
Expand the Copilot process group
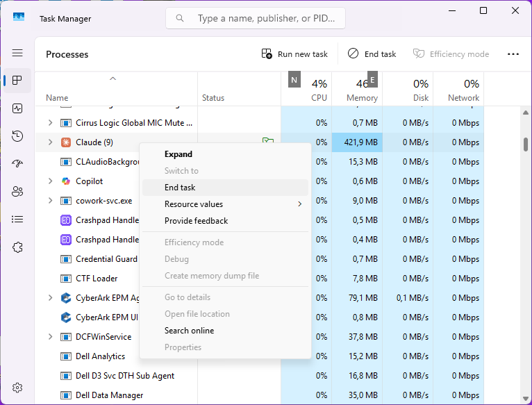tap(50, 181)
